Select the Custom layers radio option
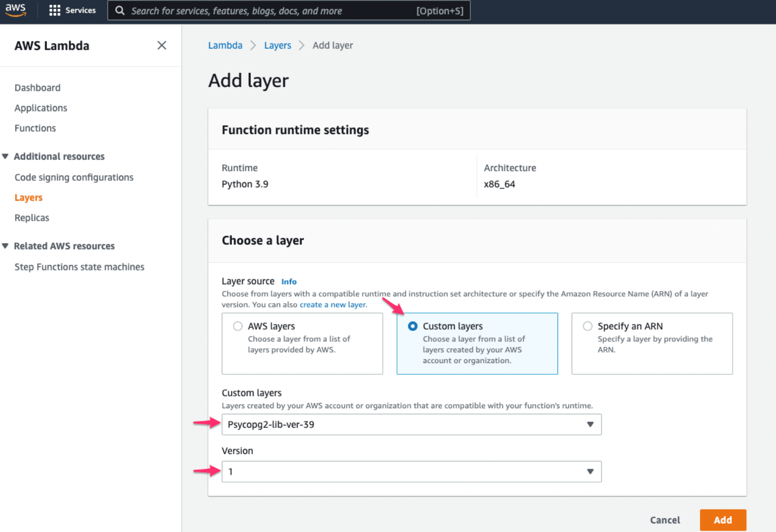Screen dimensions: 776x532 click(412, 326)
